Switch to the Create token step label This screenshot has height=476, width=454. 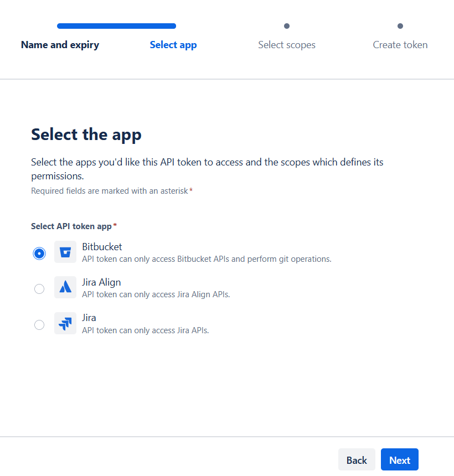[x=400, y=45]
